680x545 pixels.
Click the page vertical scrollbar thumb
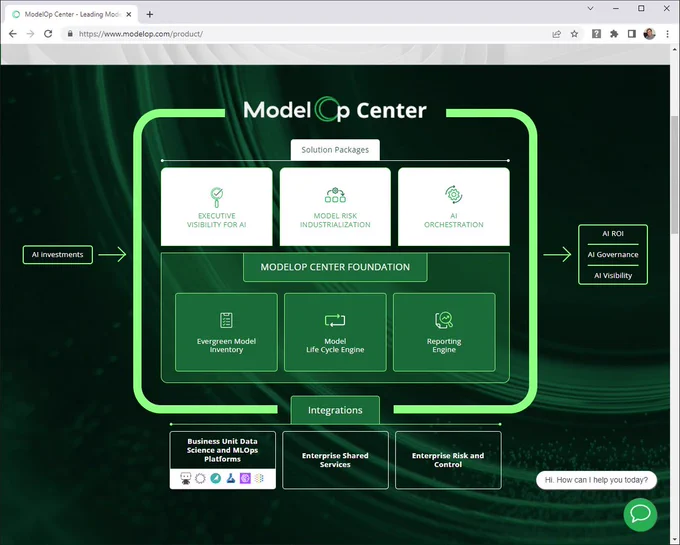click(675, 176)
